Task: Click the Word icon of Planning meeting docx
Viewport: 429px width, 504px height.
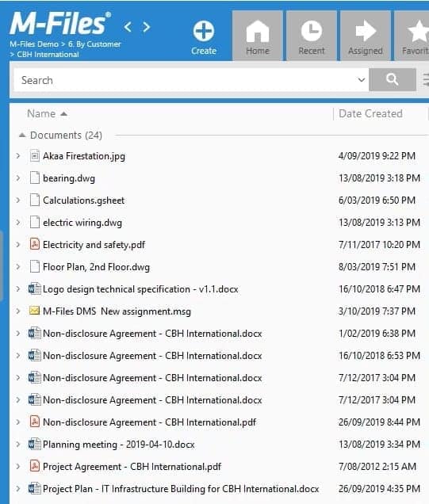Action: point(35,444)
